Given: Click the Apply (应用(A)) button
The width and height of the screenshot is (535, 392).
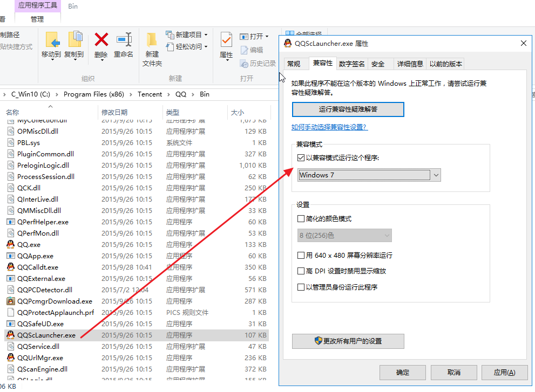Looking at the screenshot, I should 505,373.
